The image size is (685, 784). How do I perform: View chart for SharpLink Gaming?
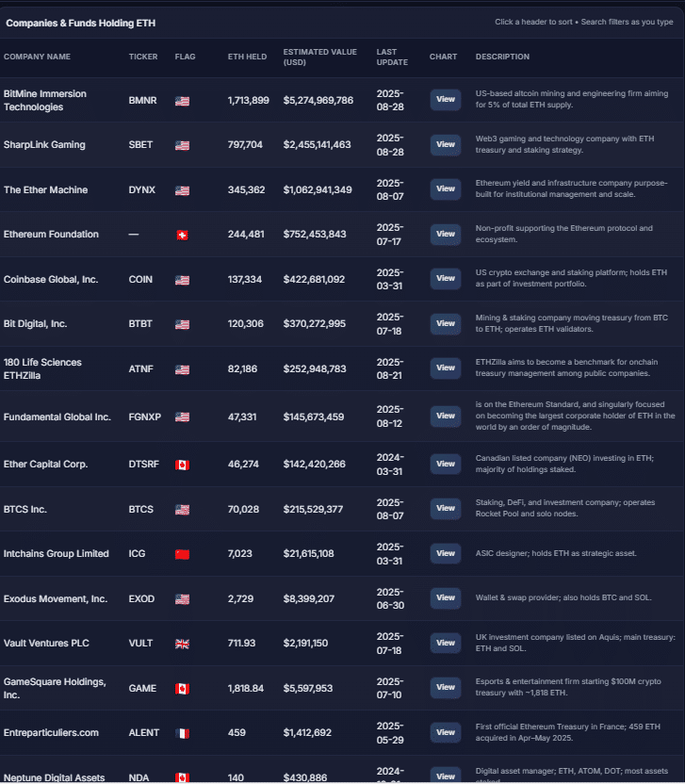[x=446, y=144]
